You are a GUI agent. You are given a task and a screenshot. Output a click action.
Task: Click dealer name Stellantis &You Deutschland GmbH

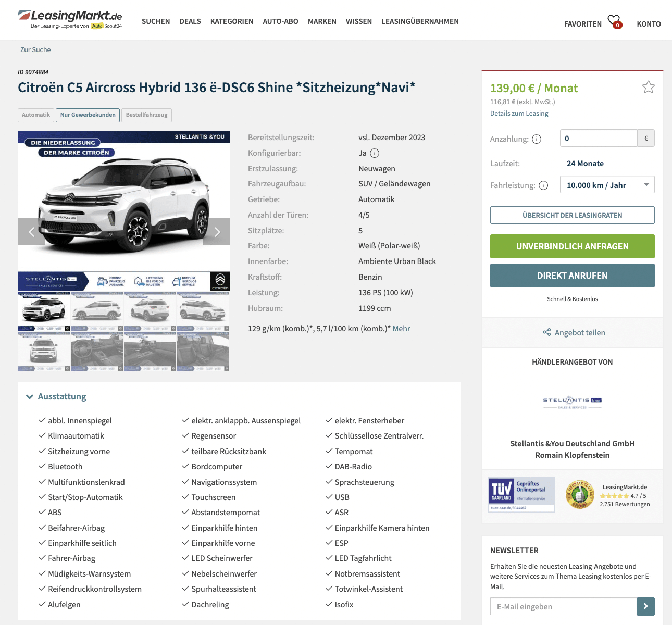coord(572,444)
